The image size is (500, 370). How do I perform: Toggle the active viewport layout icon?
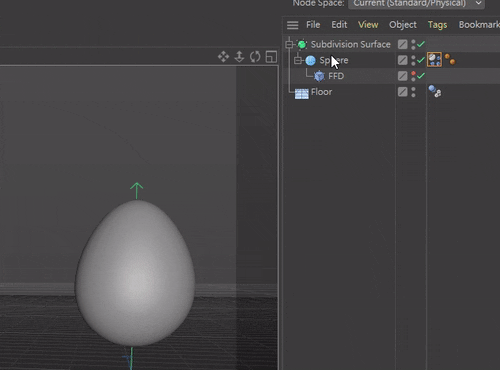271,57
